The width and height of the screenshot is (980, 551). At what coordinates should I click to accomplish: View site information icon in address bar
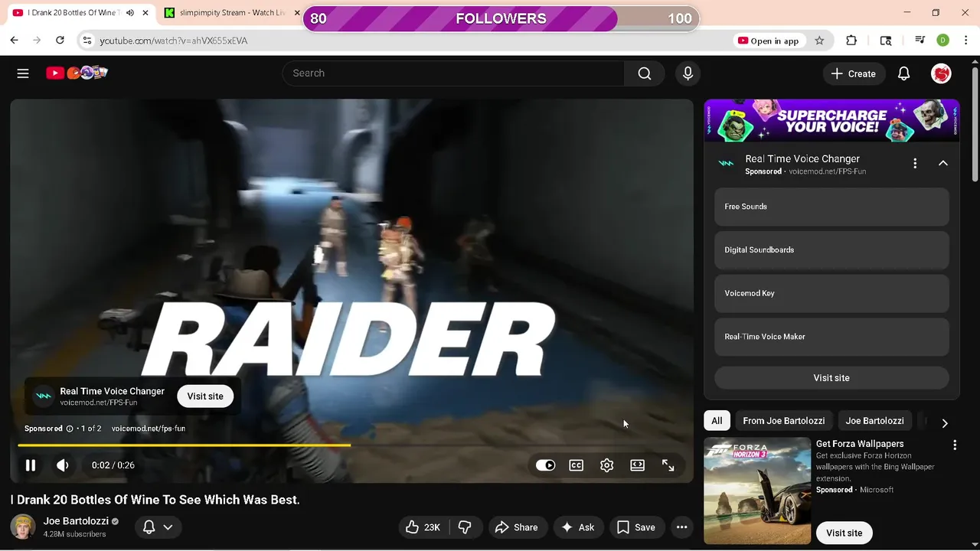click(x=87, y=41)
